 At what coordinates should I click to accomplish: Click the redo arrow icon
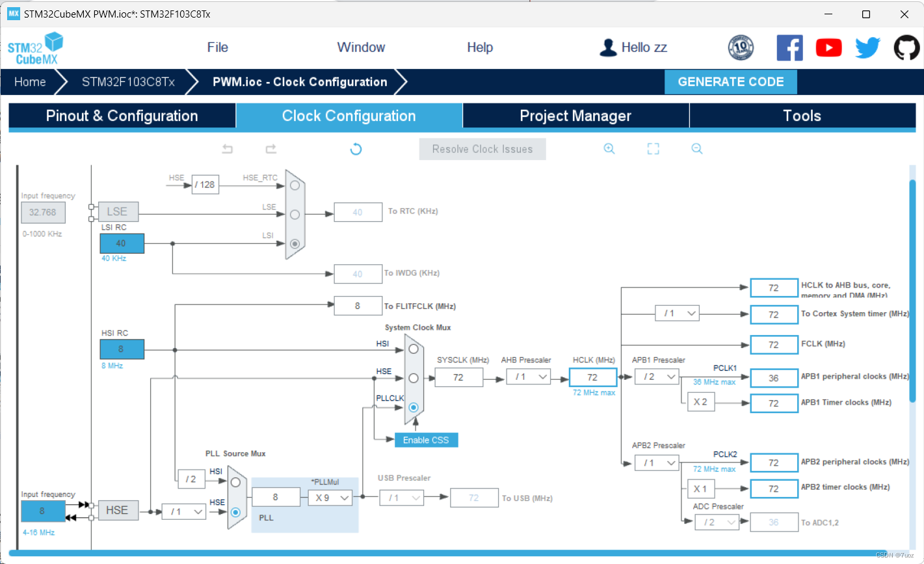coord(271,149)
